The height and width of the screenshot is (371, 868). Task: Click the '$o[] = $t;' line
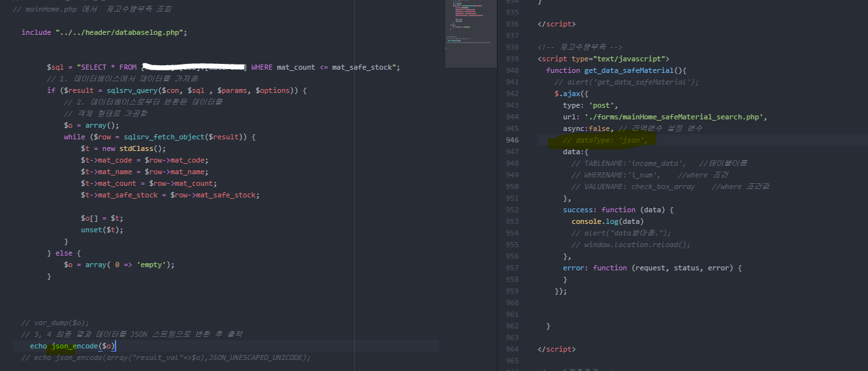click(102, 218)
